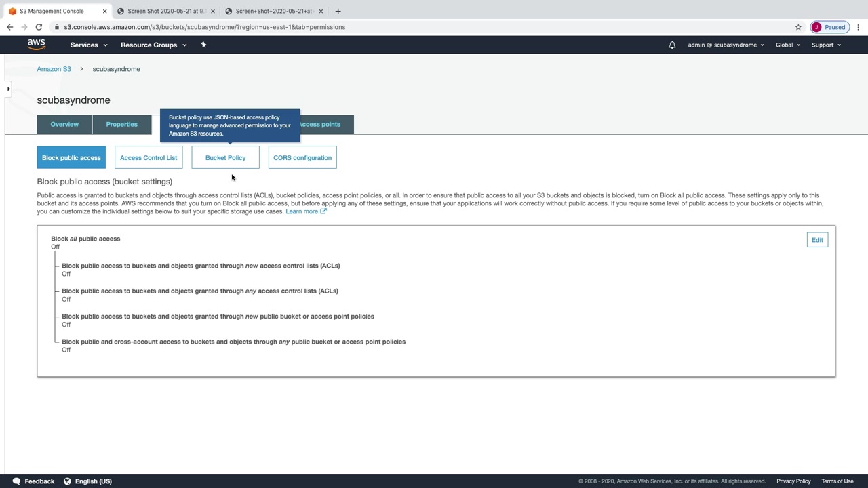This screenshot has height=488, width=868.
Task: Close the S3 Management Console tab
Action: 104,11
